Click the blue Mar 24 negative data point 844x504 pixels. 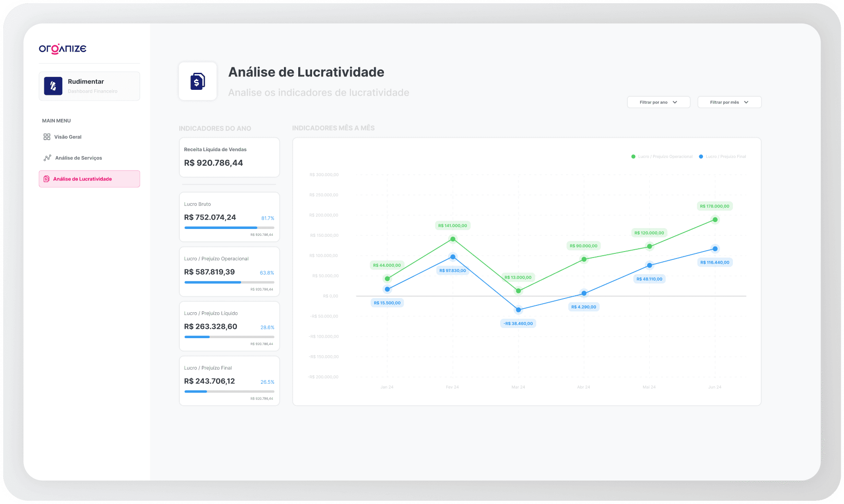[x=519, y=310]
